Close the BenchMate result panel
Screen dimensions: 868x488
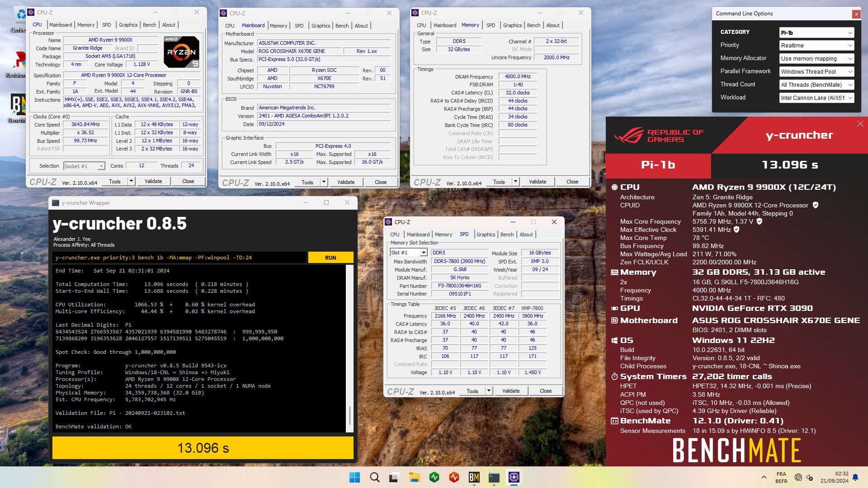[x=860, y=124]
